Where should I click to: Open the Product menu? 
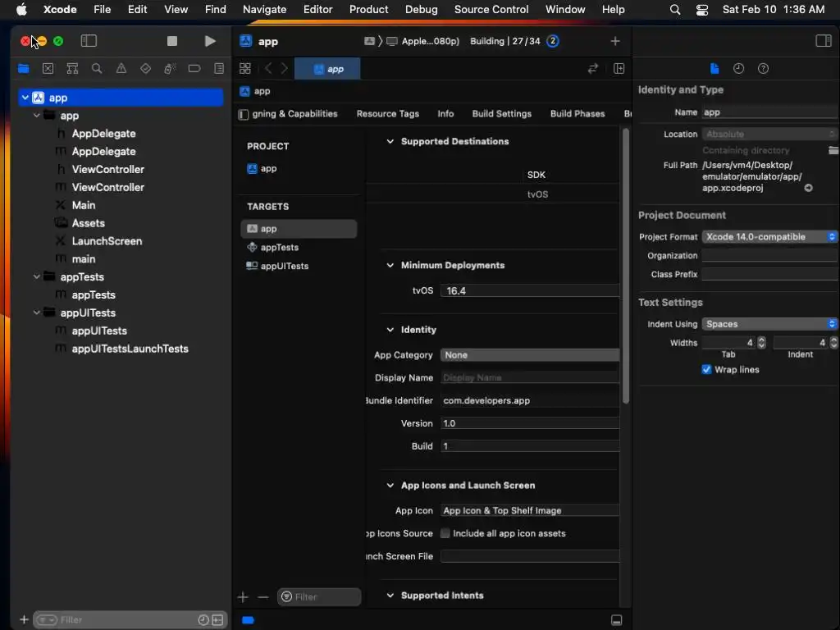pyautogui.click(x=368, y=9)
